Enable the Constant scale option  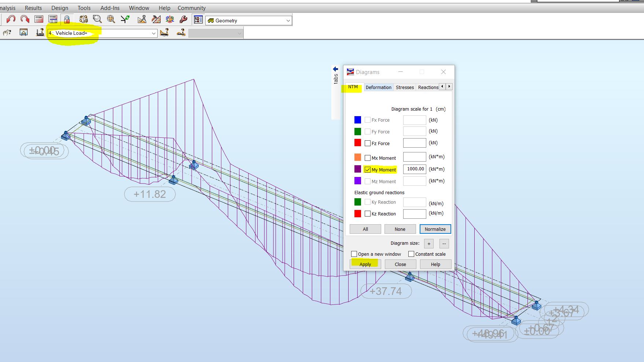point(411,254)
